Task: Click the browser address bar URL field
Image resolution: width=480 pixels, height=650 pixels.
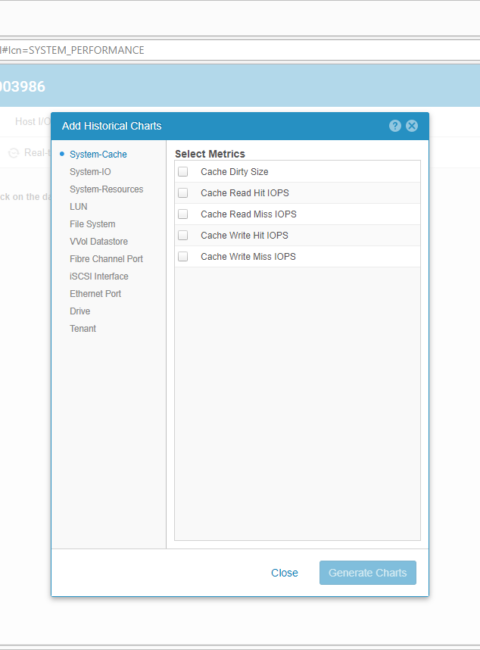Action: point(240,50)
